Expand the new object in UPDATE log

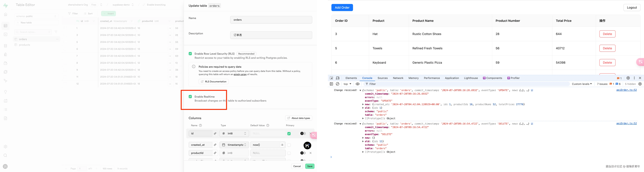click(x=363, y=104)
